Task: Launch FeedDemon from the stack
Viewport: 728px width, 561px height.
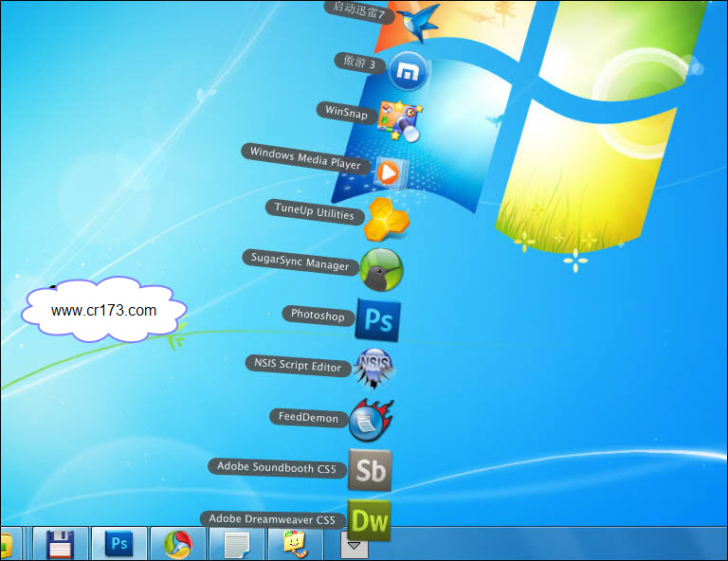Action: (x=370, y=421)
